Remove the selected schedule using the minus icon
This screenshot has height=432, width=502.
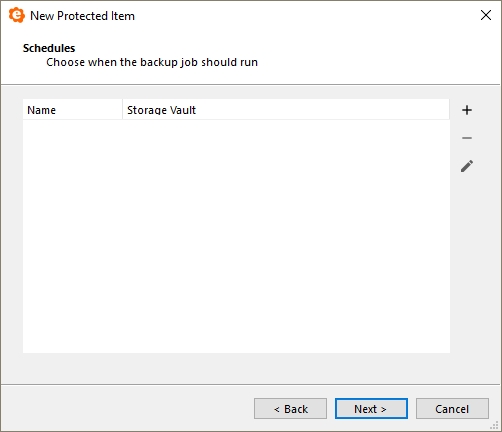(467, 138)
